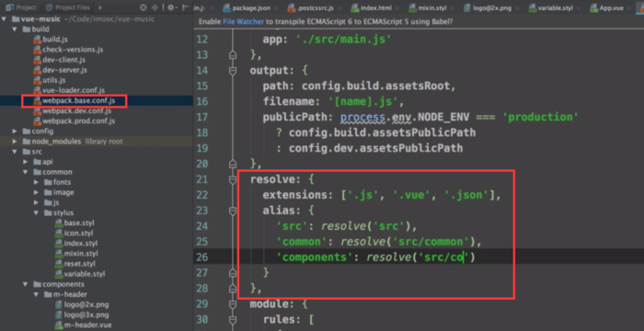Select webpack.base.conf.js in the file tree
Viewport: 644px width, 331px height.
[x=79, y=100]
